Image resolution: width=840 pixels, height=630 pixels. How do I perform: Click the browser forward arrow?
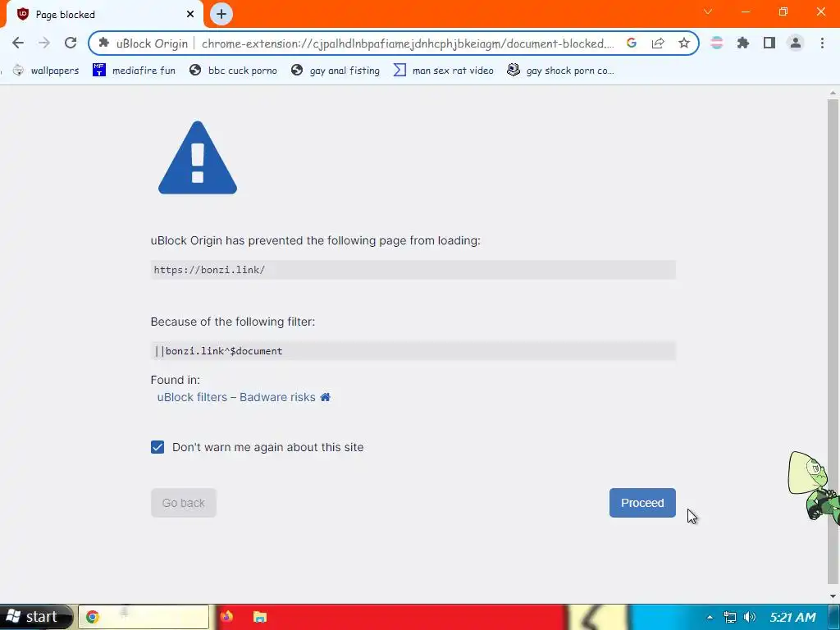point(44,43)
